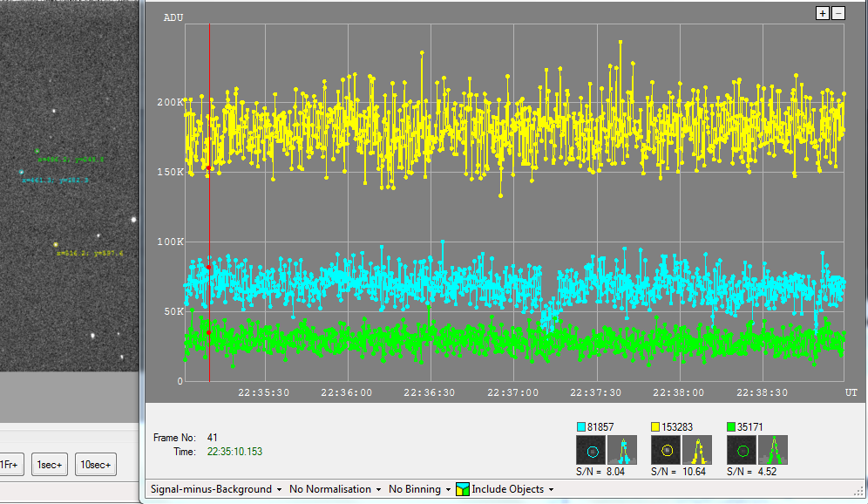Viewport: 868px width, 504px height.
Task: Click the yellow target aperture thumbnail
Action: coord(667,451)
